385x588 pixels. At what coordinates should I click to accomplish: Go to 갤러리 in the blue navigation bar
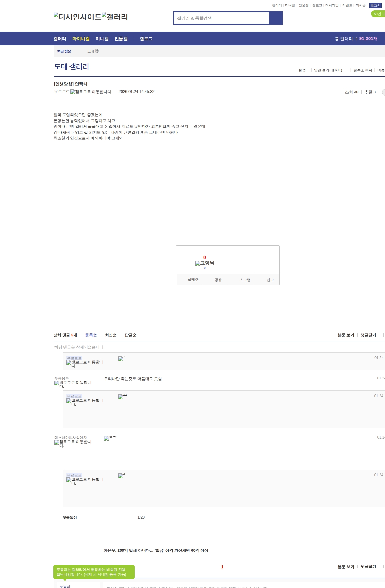pyautogui.click(x=60, y=39)
